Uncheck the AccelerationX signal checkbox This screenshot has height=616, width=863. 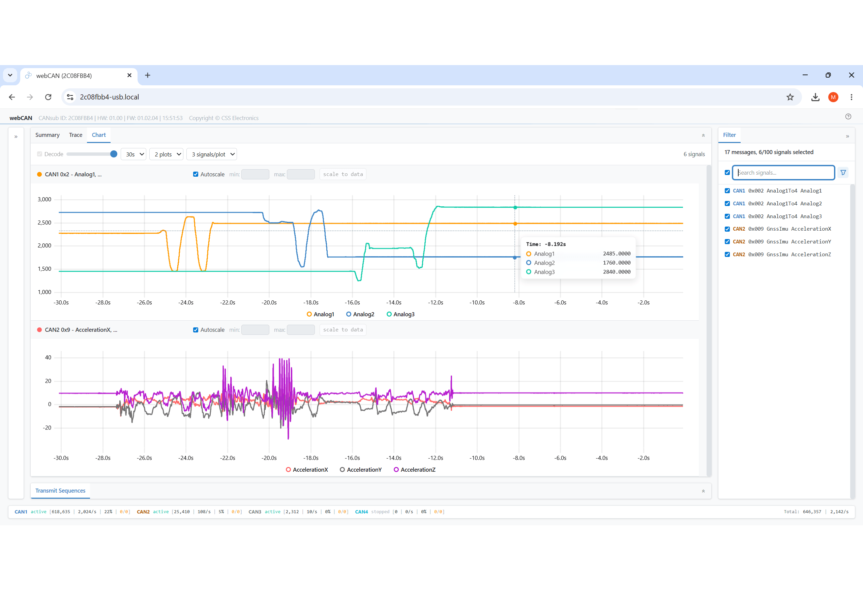727,229
